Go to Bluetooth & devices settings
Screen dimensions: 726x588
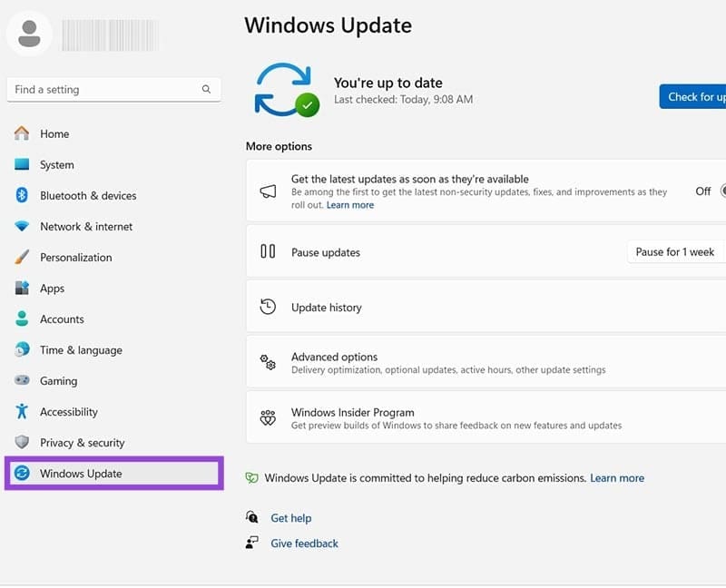click(113, 195)
